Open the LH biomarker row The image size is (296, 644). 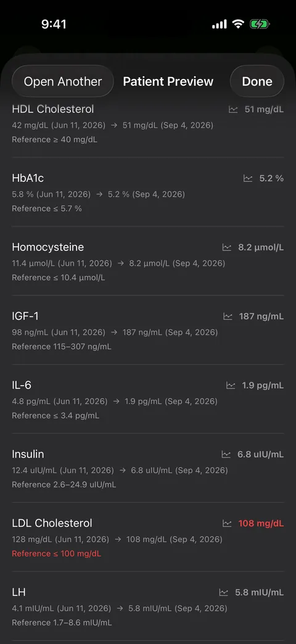click(148, 606)
